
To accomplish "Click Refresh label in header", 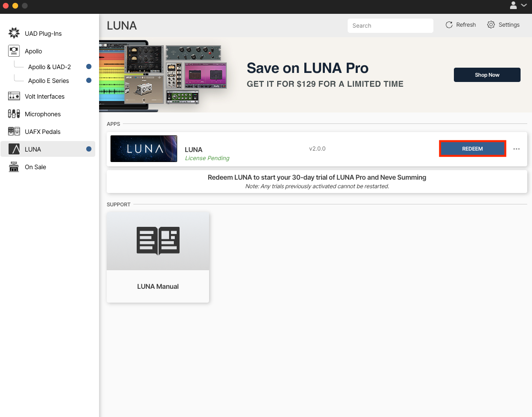I will [x=466, y=25].
